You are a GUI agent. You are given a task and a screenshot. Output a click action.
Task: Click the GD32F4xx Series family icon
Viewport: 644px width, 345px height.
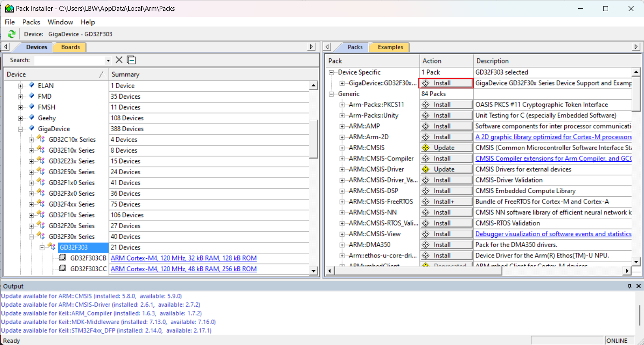(x=41, y=204)
